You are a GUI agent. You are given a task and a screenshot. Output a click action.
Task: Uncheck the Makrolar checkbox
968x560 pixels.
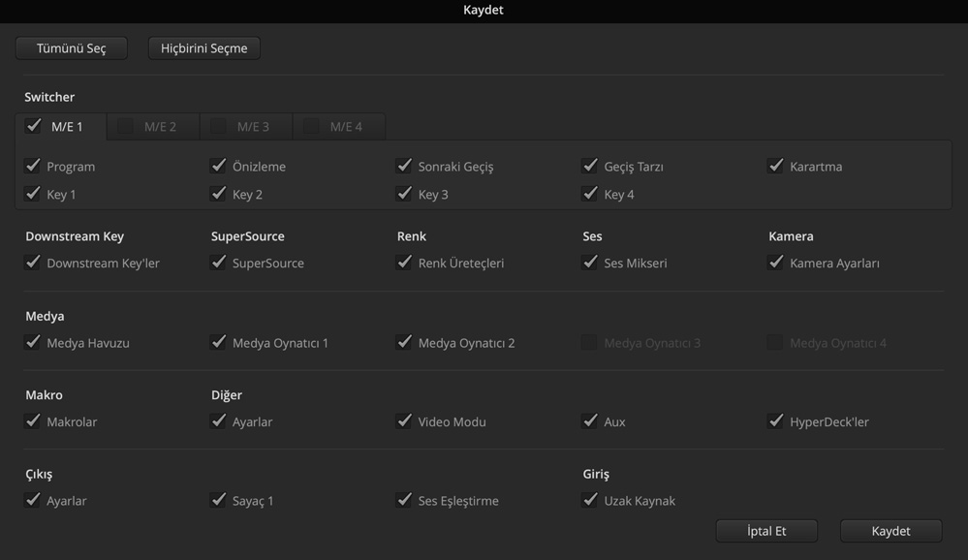pos(33,421)
